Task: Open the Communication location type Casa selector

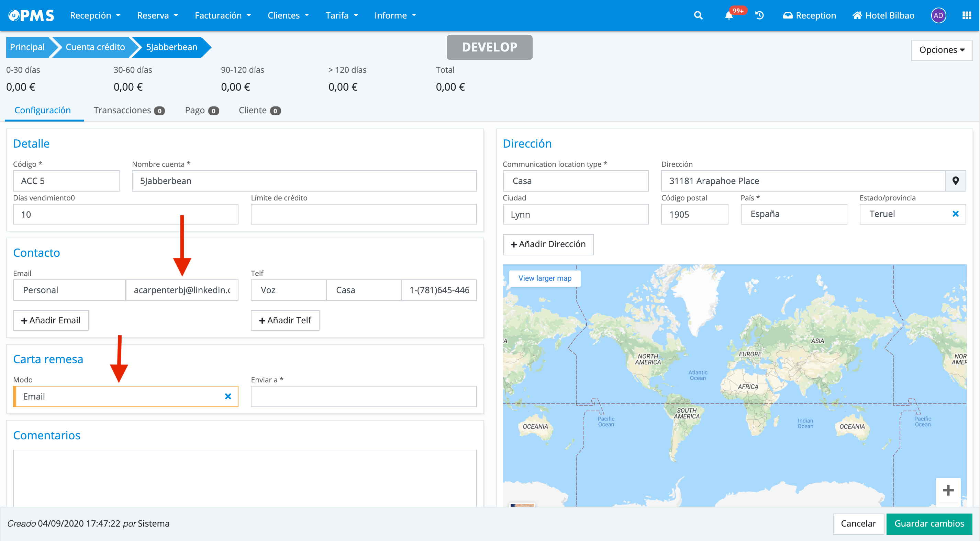Action: 575,181
